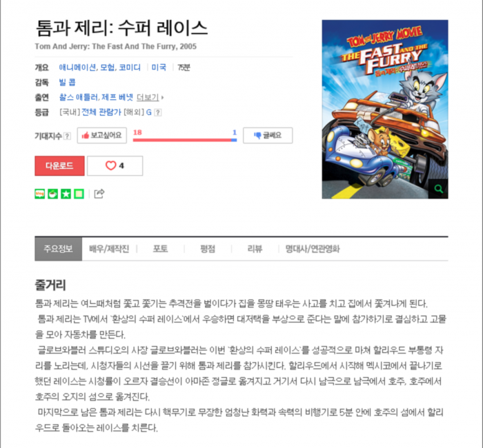Click the 글쎄요 thumbs-down button
Viewport: 483px width, 448px height.
[x=268, y=135]
